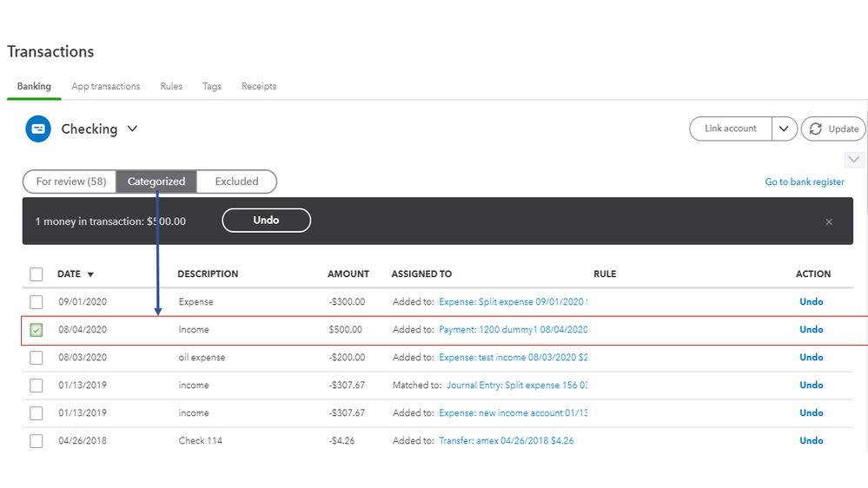Open the Link account dropdown arrow
Viewport: 868px width, 488px height.
(x=784, y=129)
